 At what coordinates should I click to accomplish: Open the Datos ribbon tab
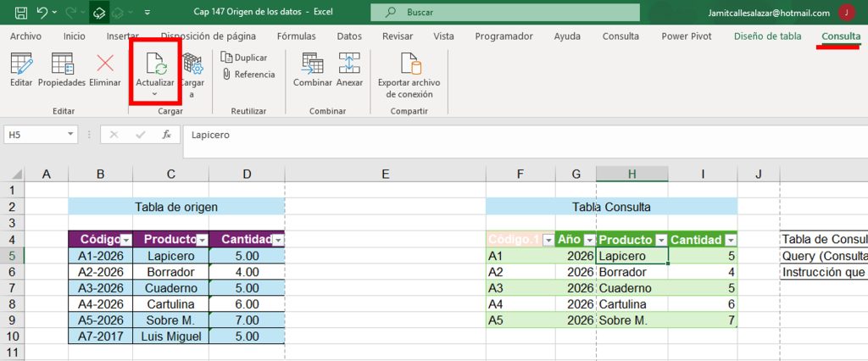349,36
